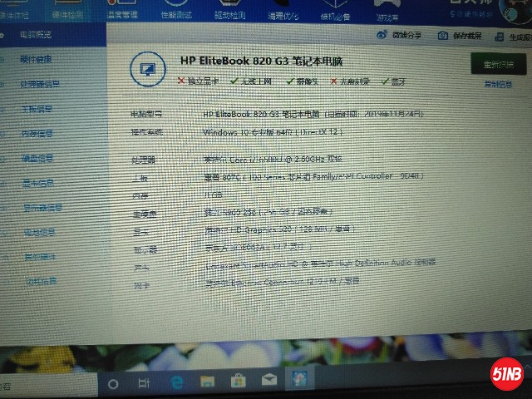Click the Conexant SmartAudio 声卡 value
Screen dimensions: 532x399
(321, 264)
